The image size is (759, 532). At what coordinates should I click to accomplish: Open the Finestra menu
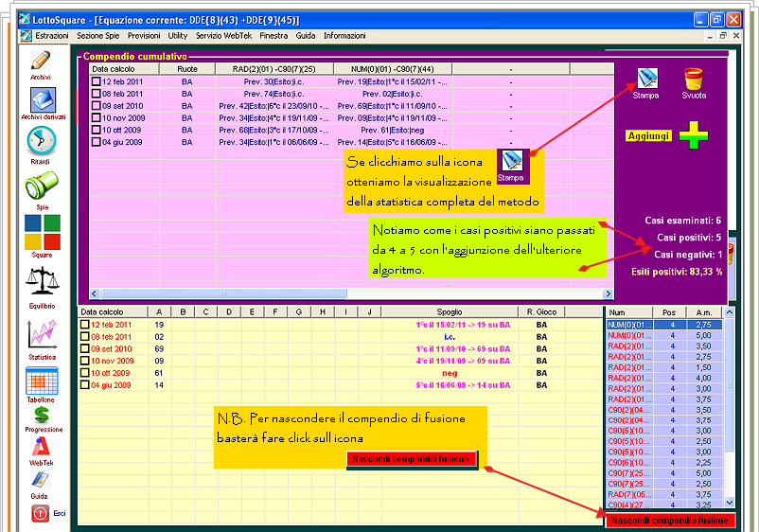click(x=274, y=36)
